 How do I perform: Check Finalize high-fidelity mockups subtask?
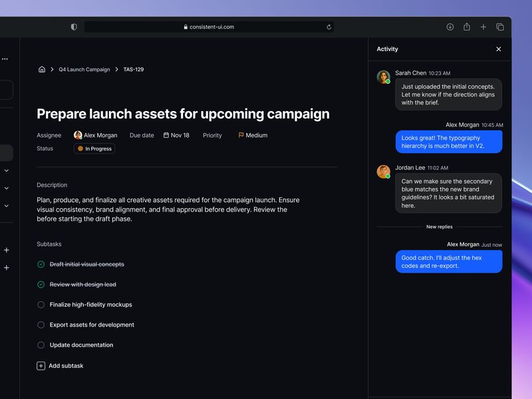coord(41,305)
